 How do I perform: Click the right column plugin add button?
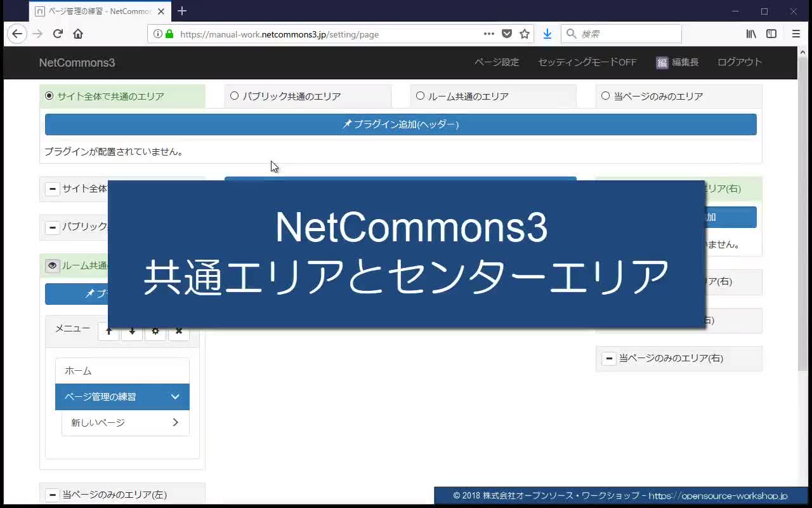pyautogui.click(x=731, y=217)
